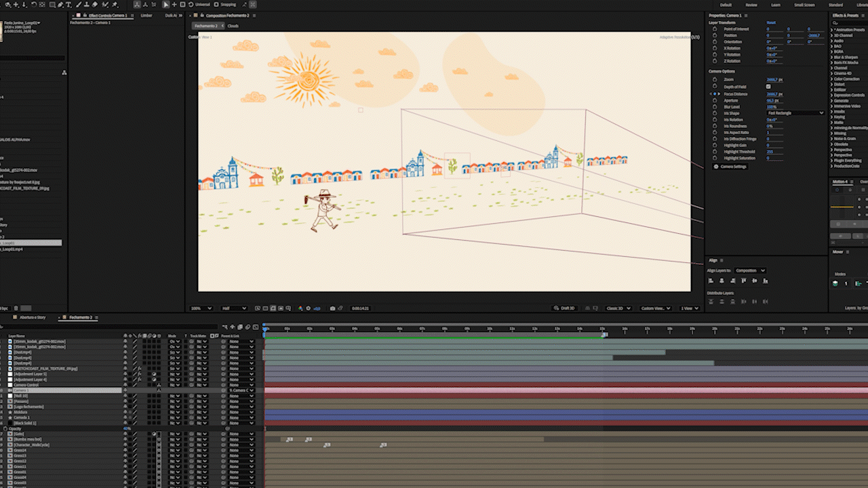Expand Blur & Sharpen effects category
Screen dimensions: 868x488
pos(831,57)
